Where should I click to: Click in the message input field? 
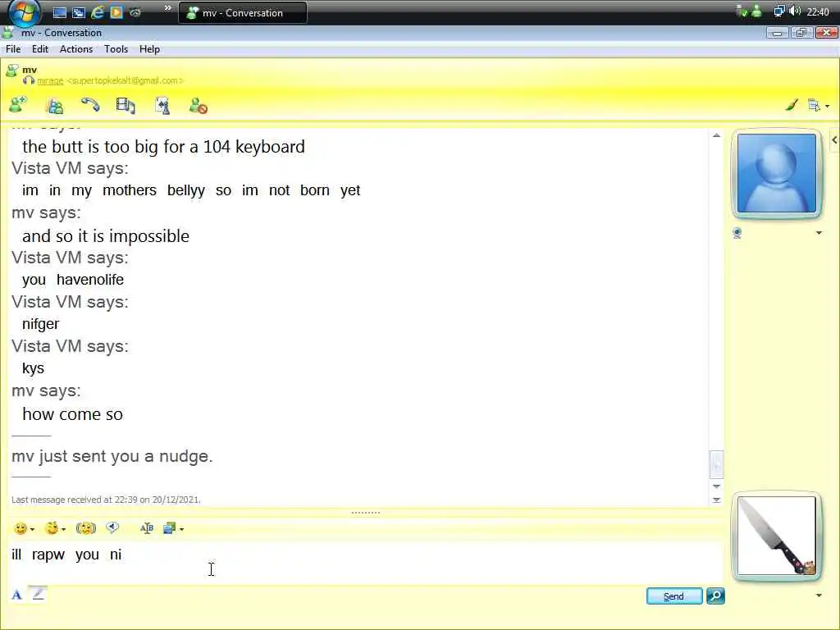pos(365,563)
